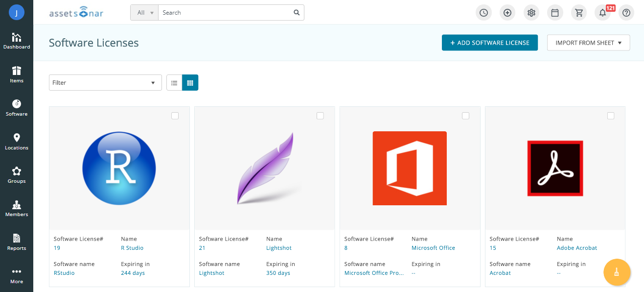The height and width of the screenshot is (292, 644).
Task: Click the search magnifier icon
Action: [x=297, y=13]
